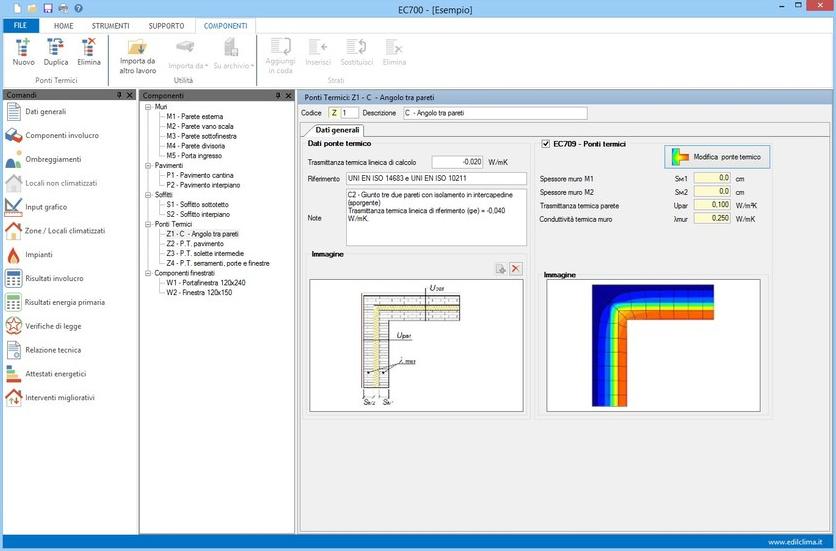This screenshot has width=836, height=551.
Task: Delete image with the red X icon
Action: coord(516,269)
